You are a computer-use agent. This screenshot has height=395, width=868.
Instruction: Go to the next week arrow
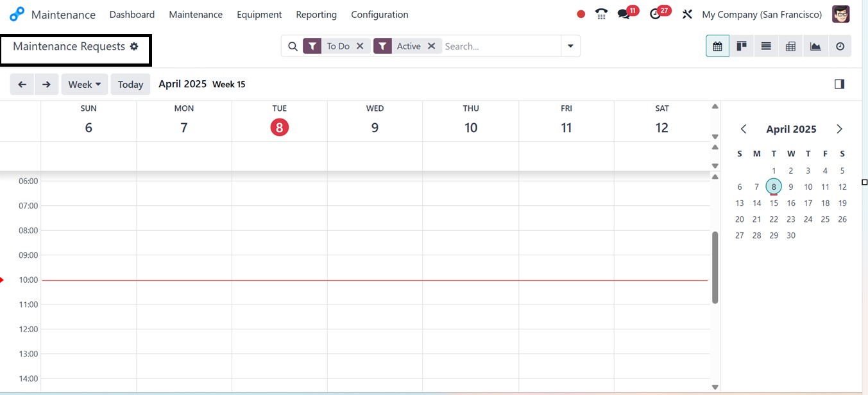click(x=46, y=84)
